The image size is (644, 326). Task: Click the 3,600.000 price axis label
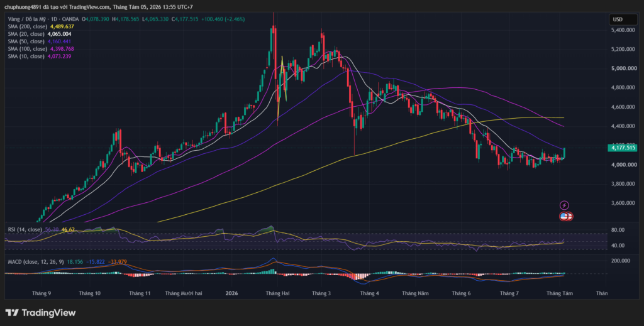tap(624, 203)
